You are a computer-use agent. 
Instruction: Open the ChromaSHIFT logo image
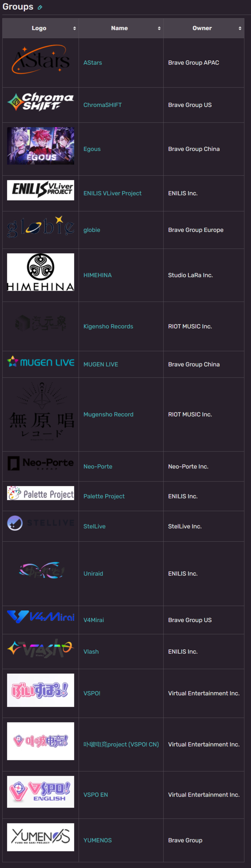[x=41, y=102]
